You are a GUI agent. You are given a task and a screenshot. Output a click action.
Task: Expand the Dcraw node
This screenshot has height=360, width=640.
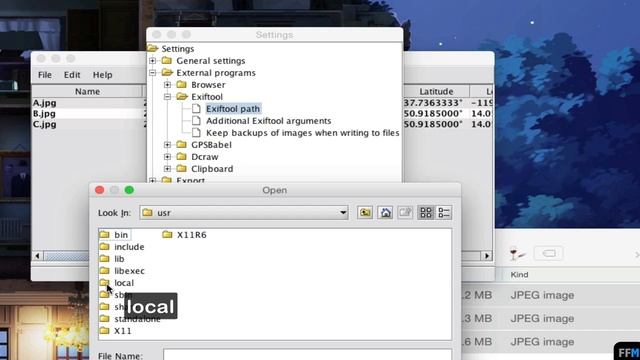tap(167, 157)
